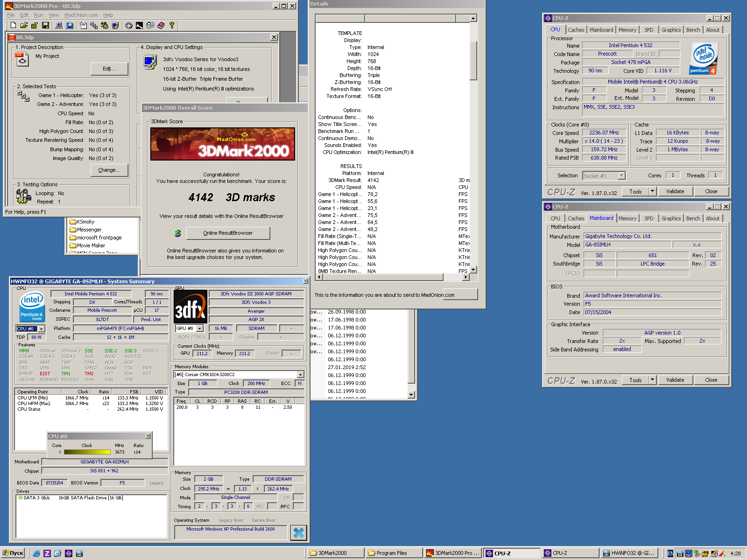This screenshot has width=747, height=560.
Task: Click the purple help book toolbar icon
Action: 161,25
